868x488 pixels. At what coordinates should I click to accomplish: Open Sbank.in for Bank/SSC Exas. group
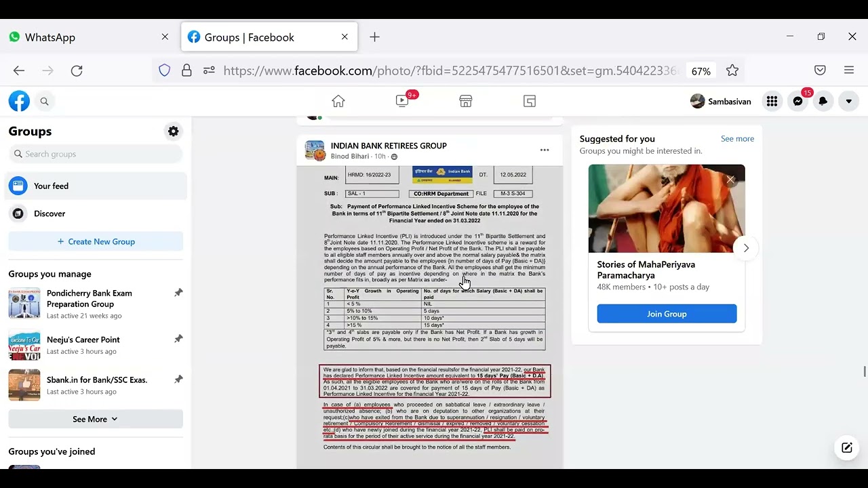click(97, 380)
